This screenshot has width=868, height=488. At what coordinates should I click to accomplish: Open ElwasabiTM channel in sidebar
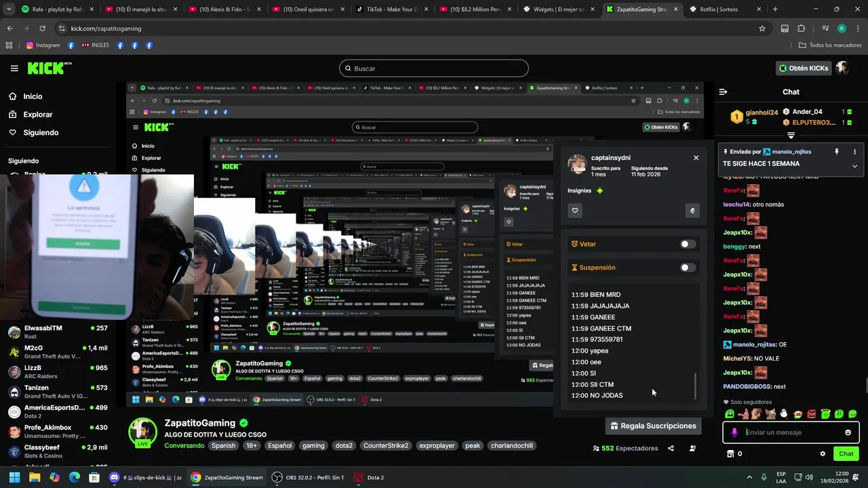point(58,332)
